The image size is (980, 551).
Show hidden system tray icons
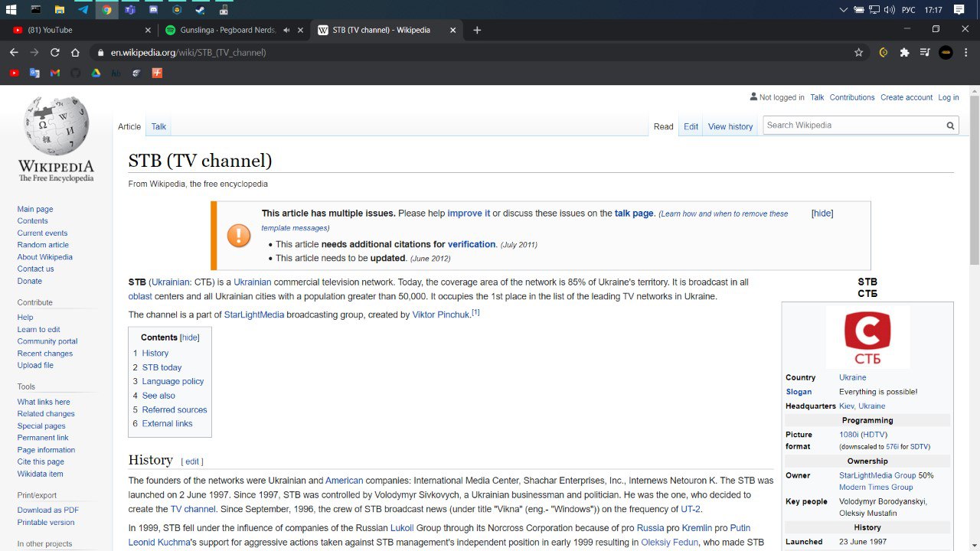pos(844,9)
